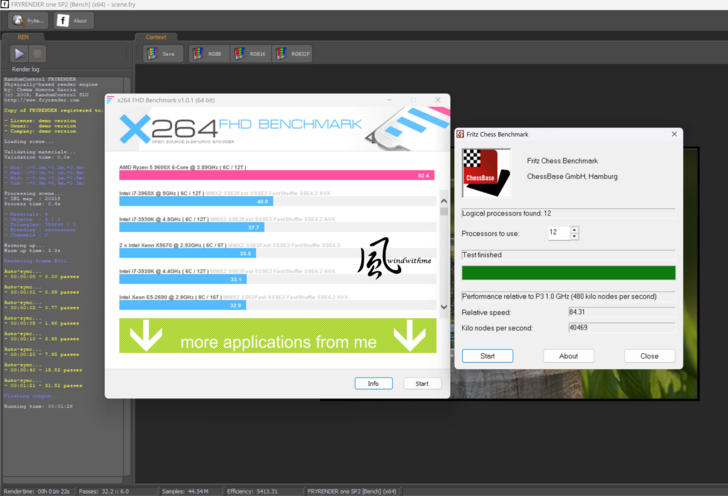This screenshot has height=496, width=728.
Task: Click Start in x264 FHD Benchmark
Action: [x=422, y=383]
